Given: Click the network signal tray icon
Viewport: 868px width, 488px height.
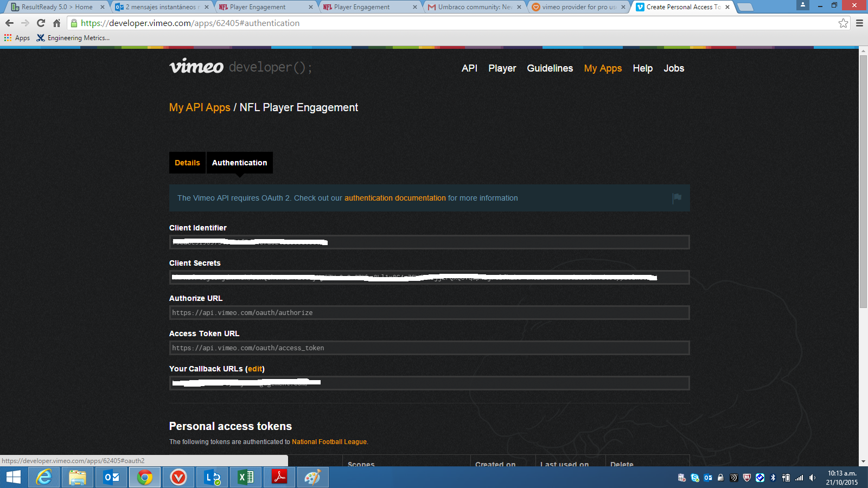Looking at the screenshot, I should pyautogui.click(x=799, y=478).
